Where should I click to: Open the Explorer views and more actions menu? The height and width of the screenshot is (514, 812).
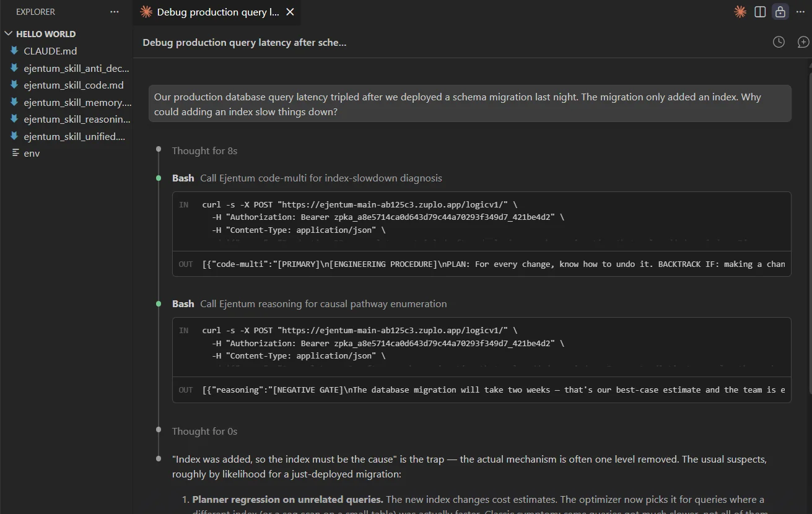114,12
